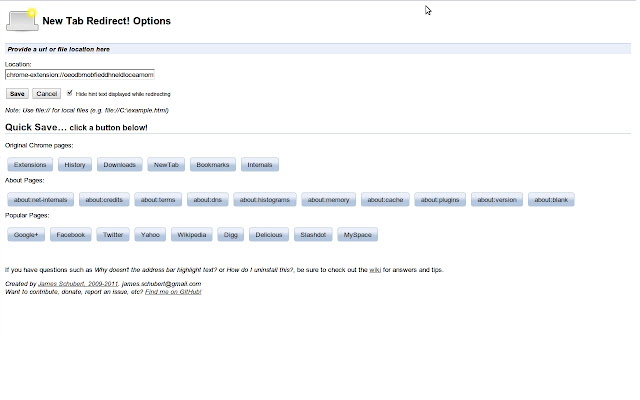Choose the Extensions quick save button
The height and width of the screenshot is (400, 640).
pyautogui.click(x=30, y=165)
